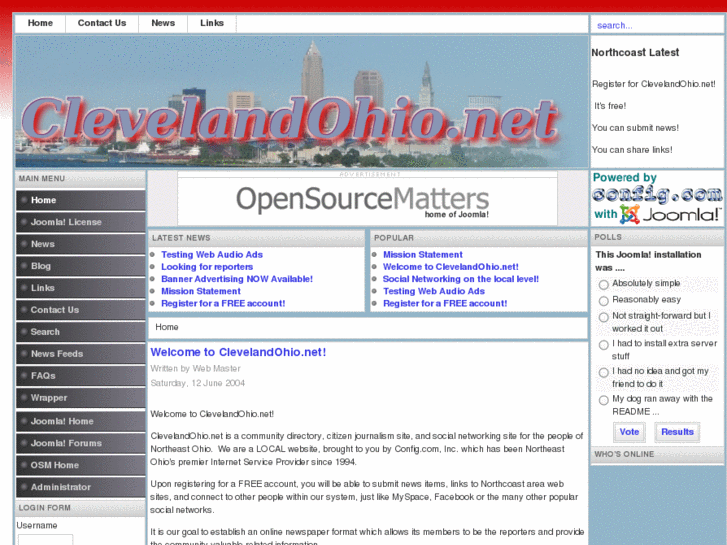Open Joomla! Forums menu item
Screen dimensions: 727x545
coord(80,443)
